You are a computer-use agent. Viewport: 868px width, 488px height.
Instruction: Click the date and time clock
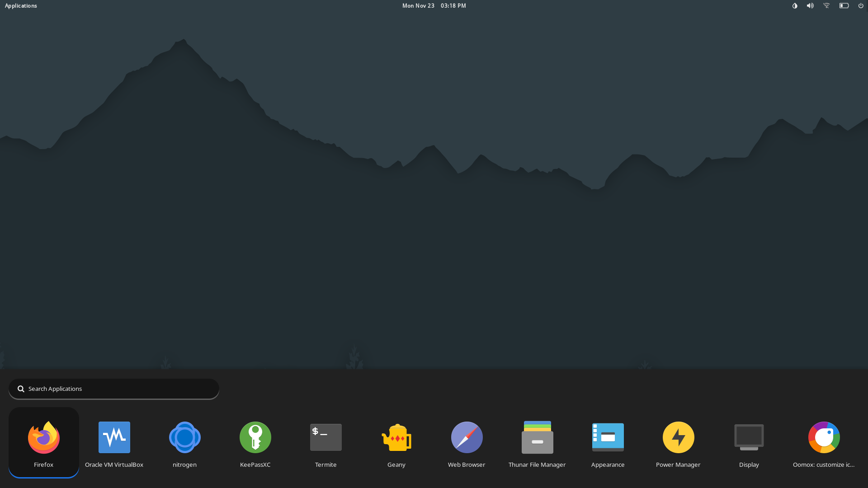tap(434, 6)
